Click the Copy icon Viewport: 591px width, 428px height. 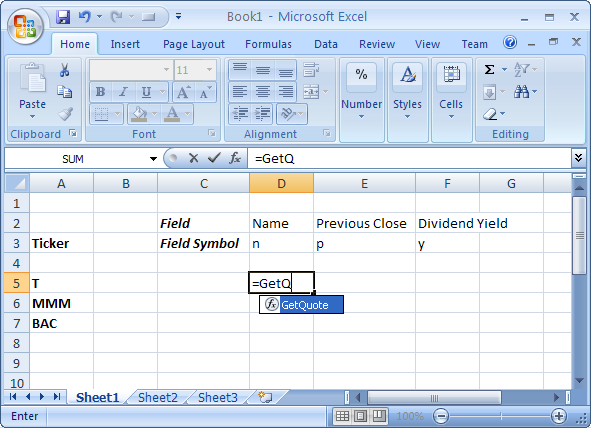(x=65, y=92)
